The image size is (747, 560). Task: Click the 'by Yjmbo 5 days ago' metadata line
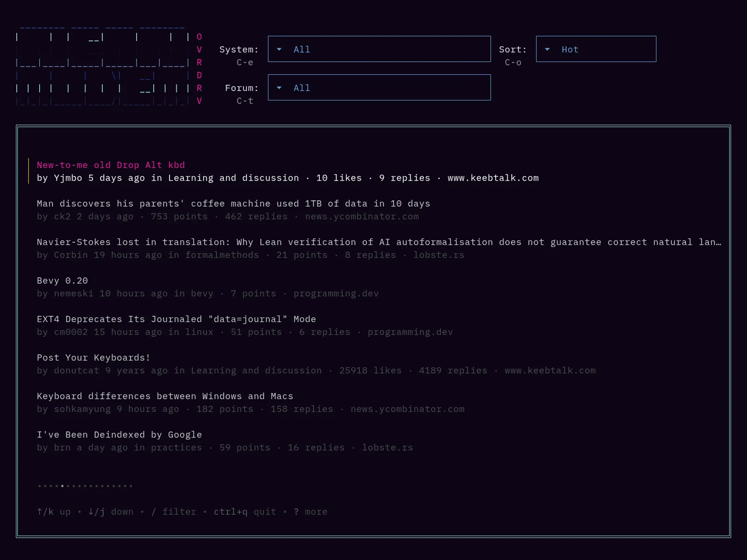(x=288, y=178)
